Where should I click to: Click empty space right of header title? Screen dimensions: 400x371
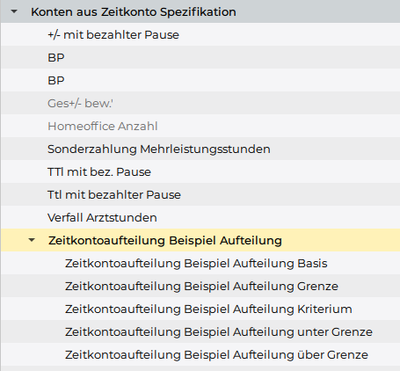[x=317, y=12]
